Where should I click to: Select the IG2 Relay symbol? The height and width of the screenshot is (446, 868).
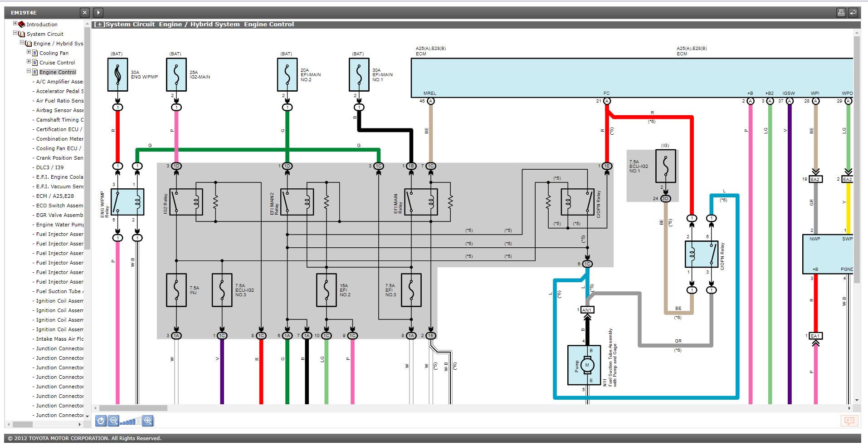[186, 202]
